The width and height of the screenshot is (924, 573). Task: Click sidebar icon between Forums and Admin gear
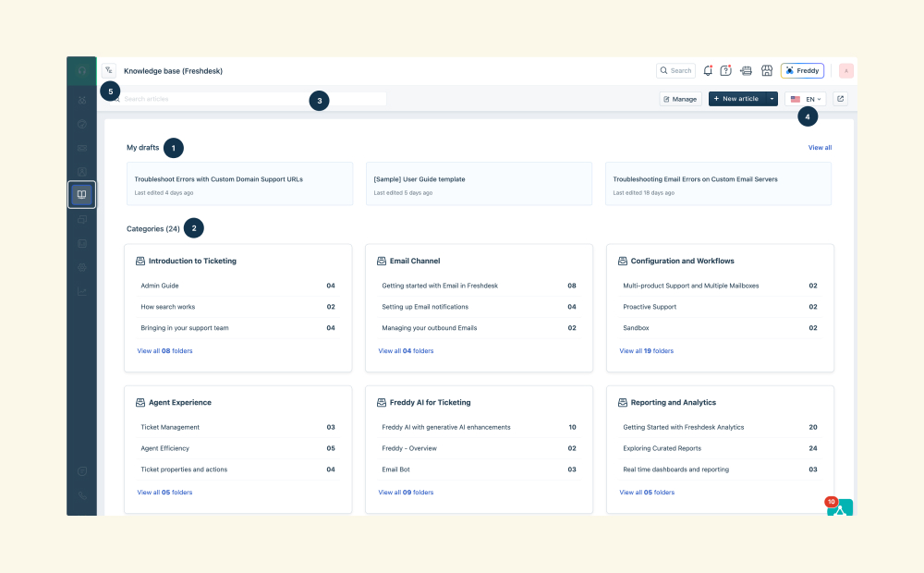[x=82, y=243]
